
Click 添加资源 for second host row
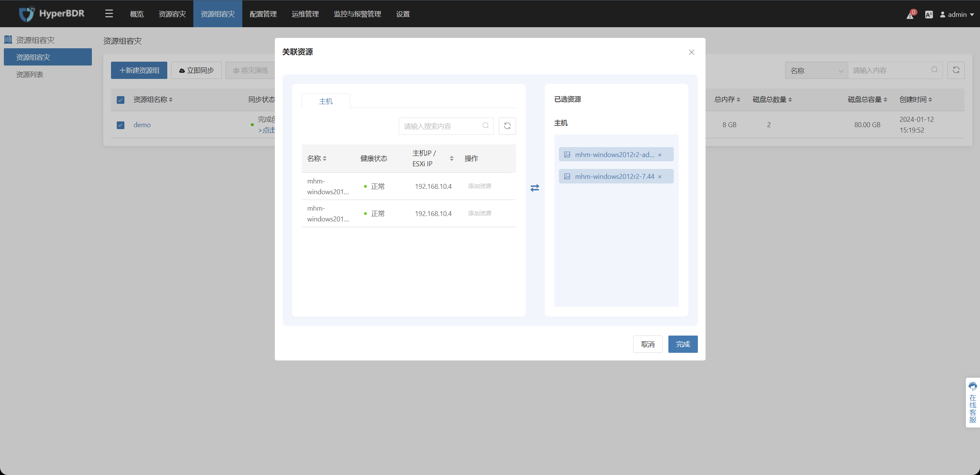(480, 213)
